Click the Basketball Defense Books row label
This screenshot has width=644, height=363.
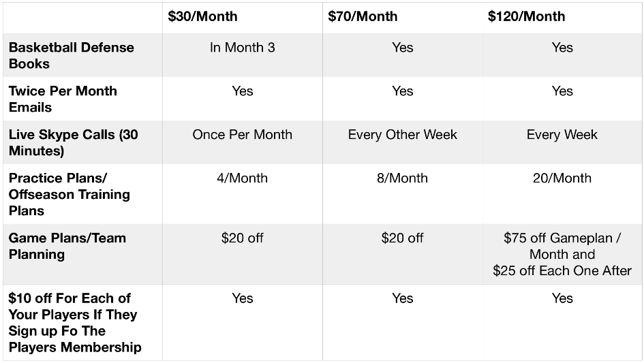(71, 55)
